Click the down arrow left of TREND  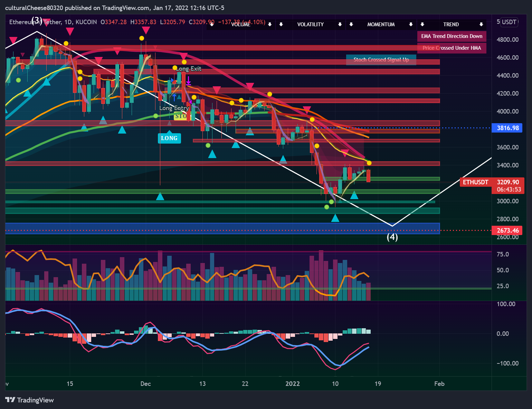(x=422, y=25)
